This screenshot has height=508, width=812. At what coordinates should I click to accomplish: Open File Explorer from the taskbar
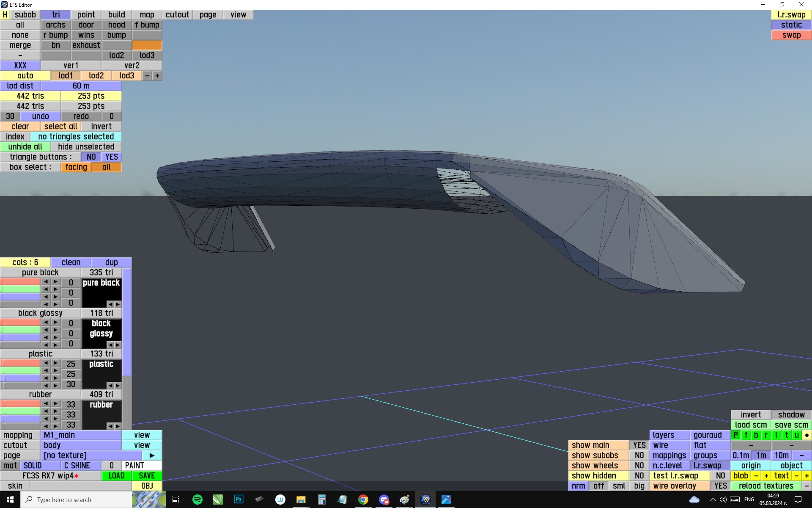tap(301, 500)
